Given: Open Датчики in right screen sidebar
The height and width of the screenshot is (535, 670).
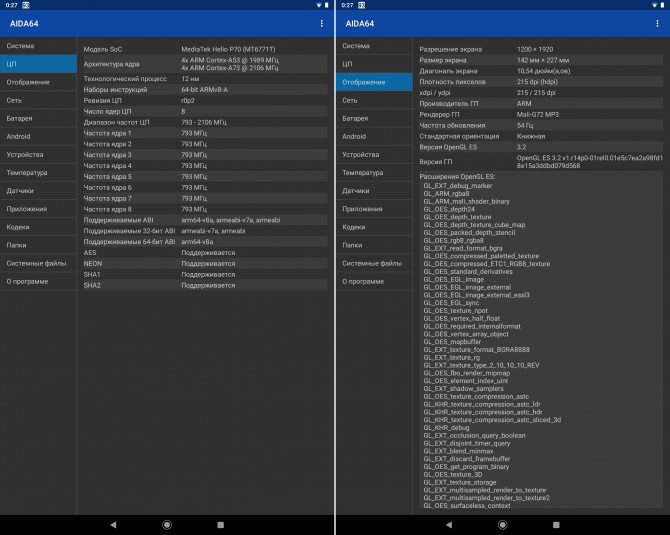Looking at the screenshot, I should [374, 191].
